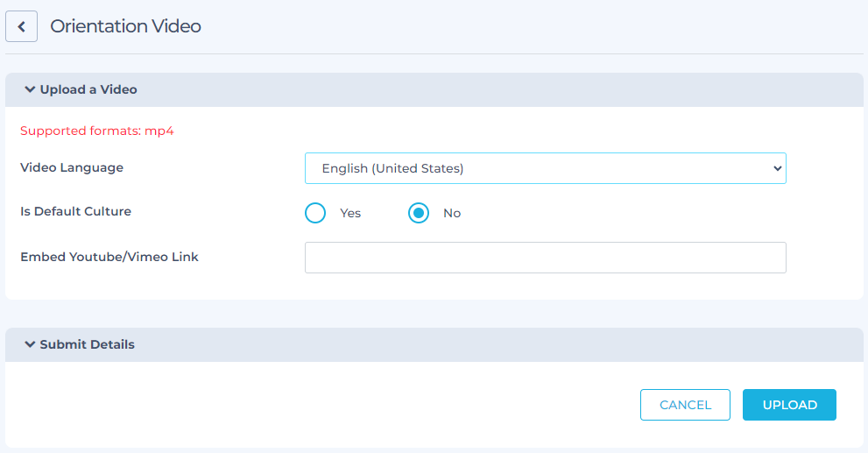
Task: Click the Embed Youtube/Vimeo Link label
Action: coord(109,257)
